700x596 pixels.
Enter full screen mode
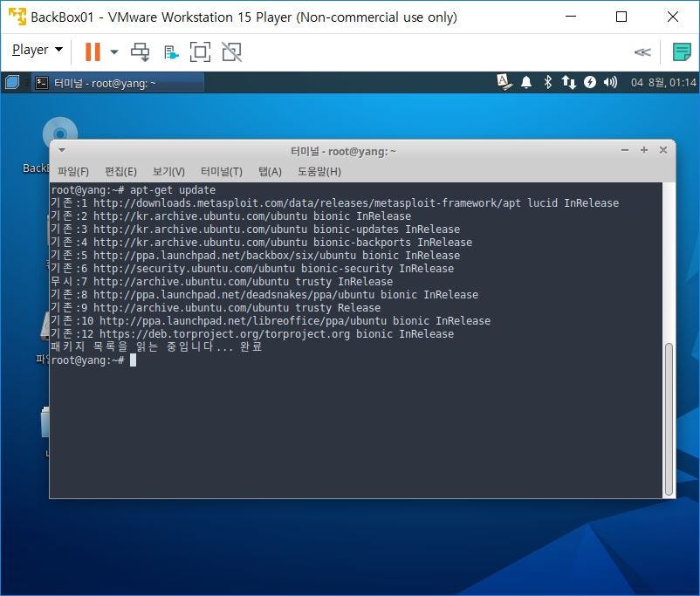[x=200, y=51]
